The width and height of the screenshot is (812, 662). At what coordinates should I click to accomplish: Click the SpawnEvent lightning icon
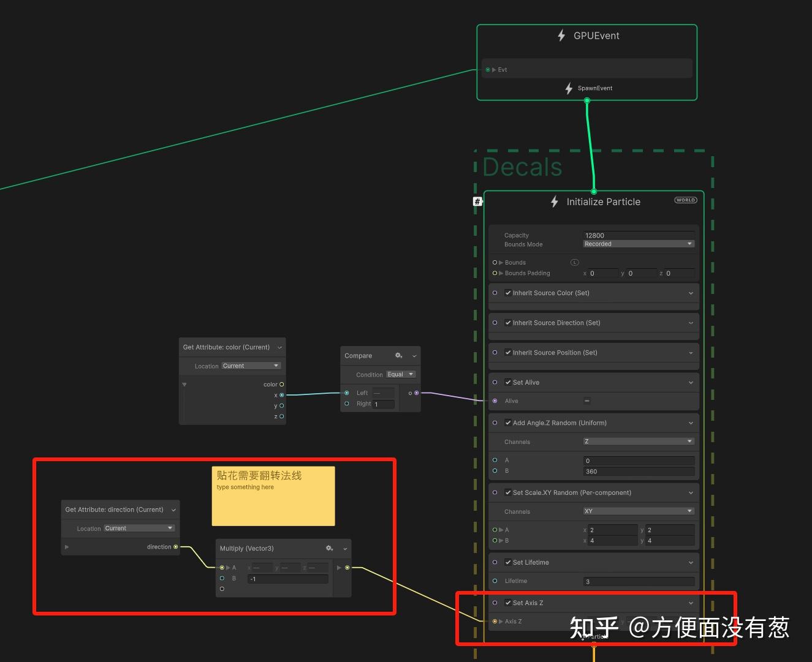(569, 88)
